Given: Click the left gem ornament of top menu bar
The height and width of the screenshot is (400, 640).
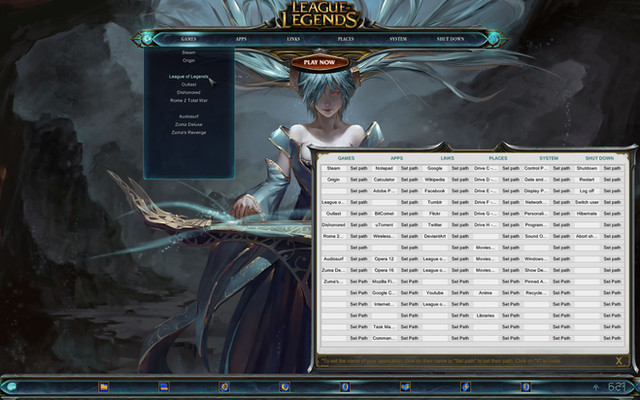Looking at the screenshot, I should coord(147,39).
